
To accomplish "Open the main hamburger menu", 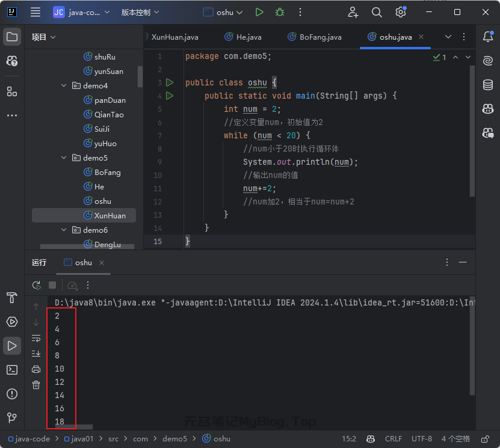I will pyautogui.click(x=35, y=12).
